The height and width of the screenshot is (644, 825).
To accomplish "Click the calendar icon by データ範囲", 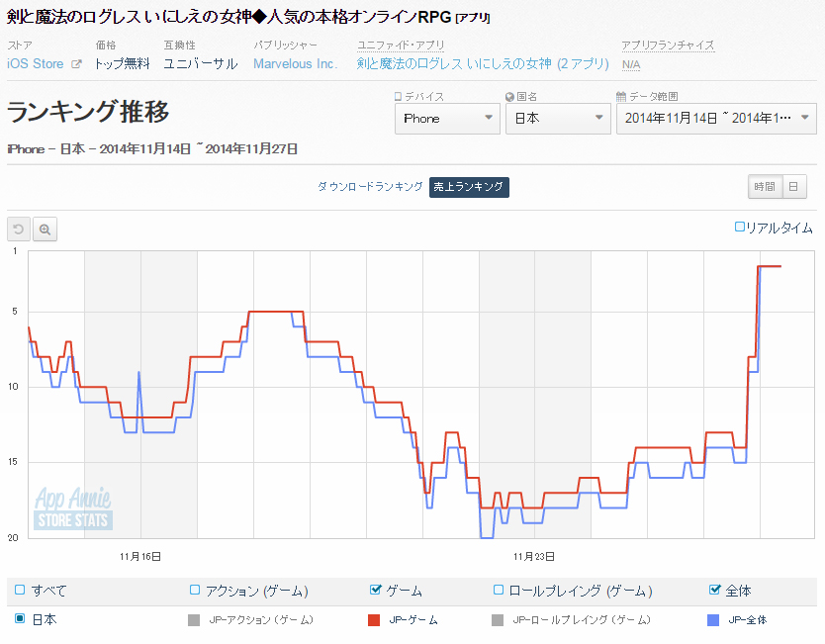I will click(621, 96).
